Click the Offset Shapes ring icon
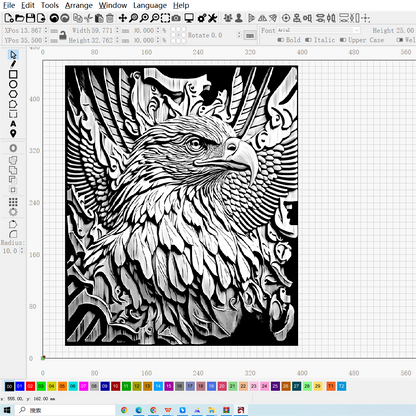This screenshot has height=416, width=416. coord(13,148)
